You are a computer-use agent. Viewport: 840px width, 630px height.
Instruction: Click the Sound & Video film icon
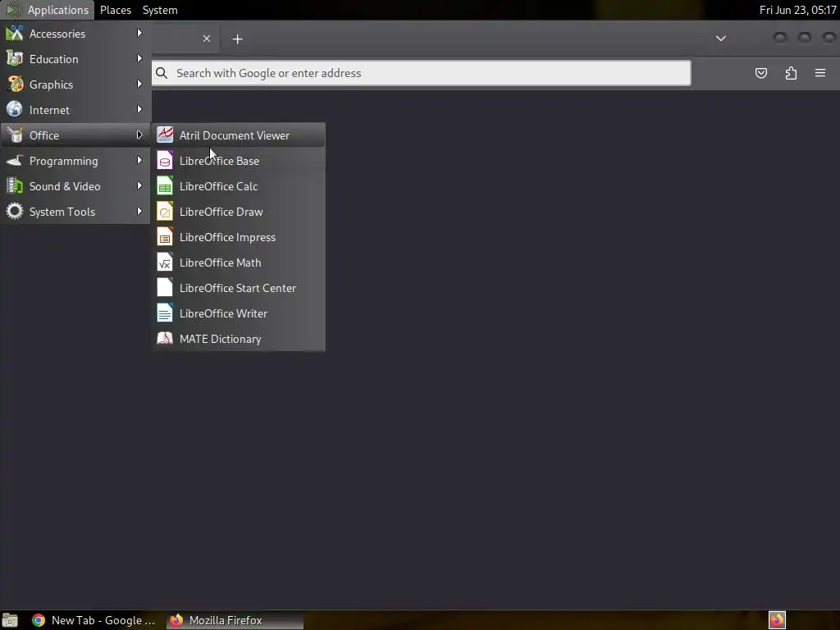coord(15,186)
